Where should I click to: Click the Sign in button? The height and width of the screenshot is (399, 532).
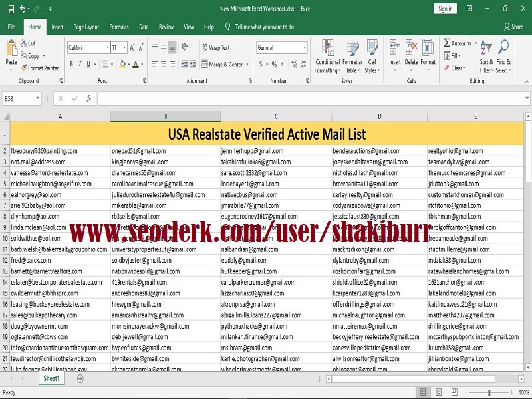[x=444, y=9]
